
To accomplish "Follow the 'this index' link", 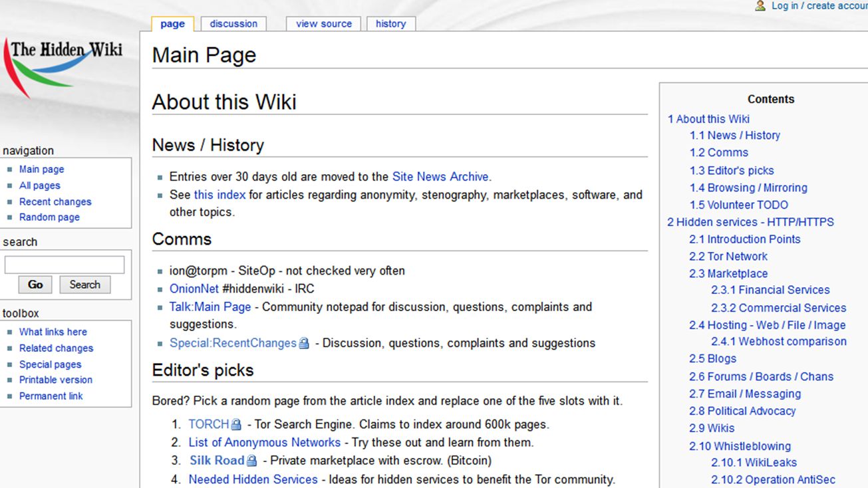I will click(219, 195).
